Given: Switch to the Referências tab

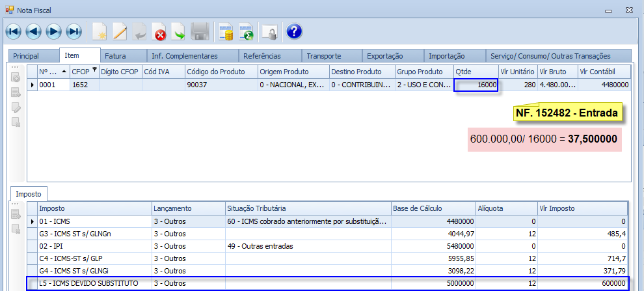Looking at the screenshot, I should [270, 56].
